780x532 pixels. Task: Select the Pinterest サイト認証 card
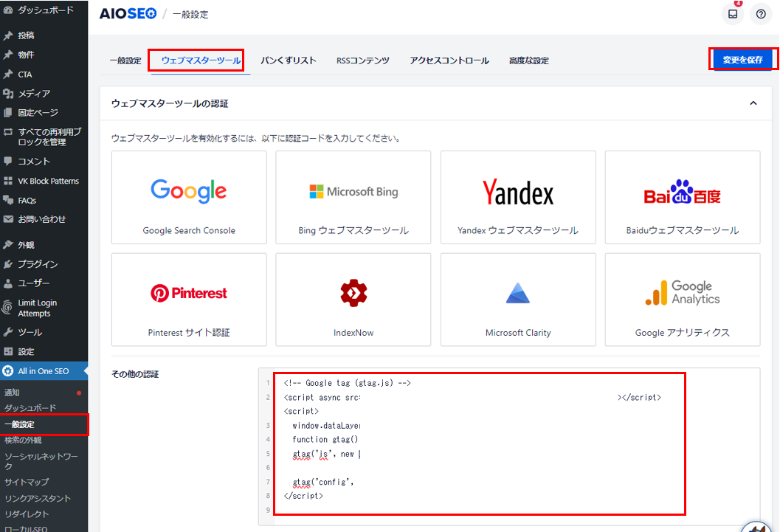point(189,300)
